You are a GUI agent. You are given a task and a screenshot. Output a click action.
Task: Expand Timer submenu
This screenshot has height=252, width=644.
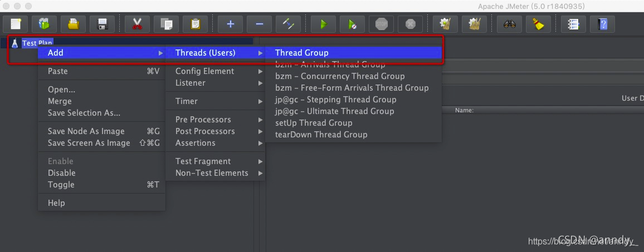coord(215,101)
